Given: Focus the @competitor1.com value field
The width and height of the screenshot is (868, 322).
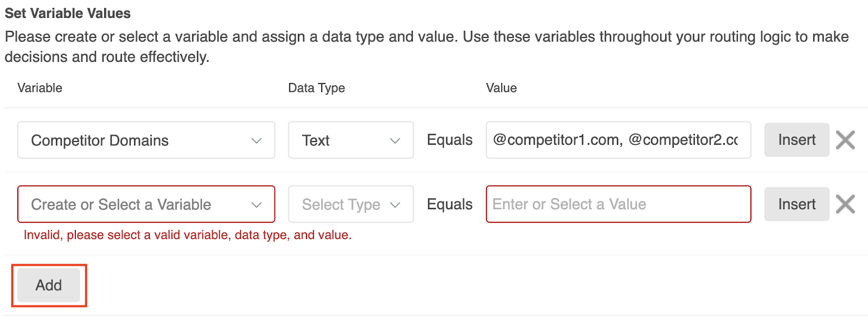Looking at the screenshot, I should (x=618, y=140).
